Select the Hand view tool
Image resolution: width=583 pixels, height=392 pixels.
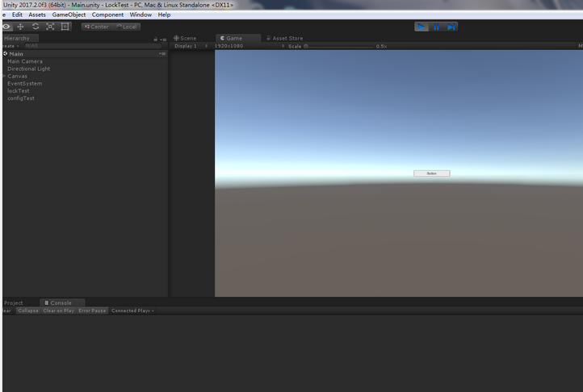pyautogui.click(x=6, y=27)
